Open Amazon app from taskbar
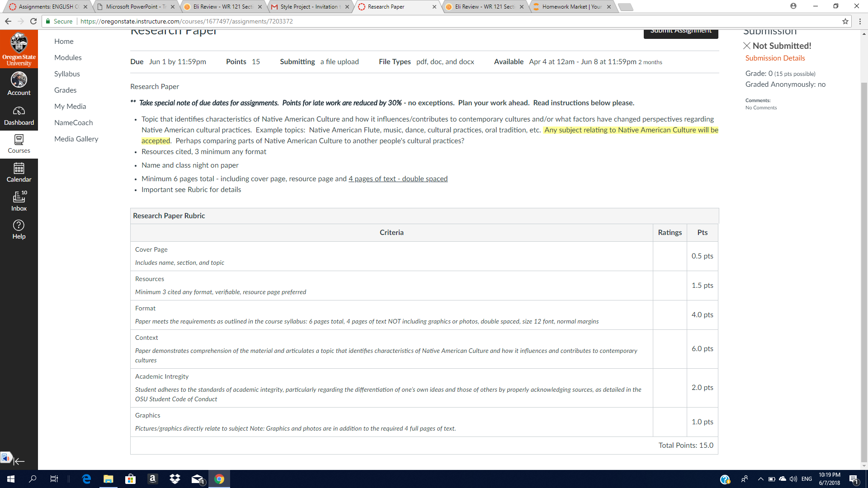The image size is (868, 488). tap(152, 479)
